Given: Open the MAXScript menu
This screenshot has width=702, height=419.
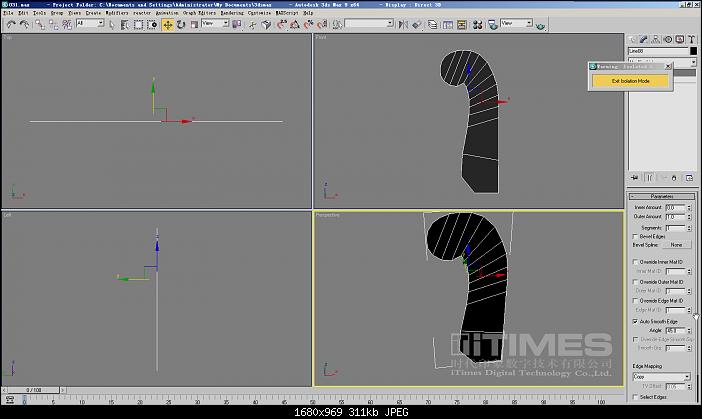Looking at the screenshot, I should (287, 13).
